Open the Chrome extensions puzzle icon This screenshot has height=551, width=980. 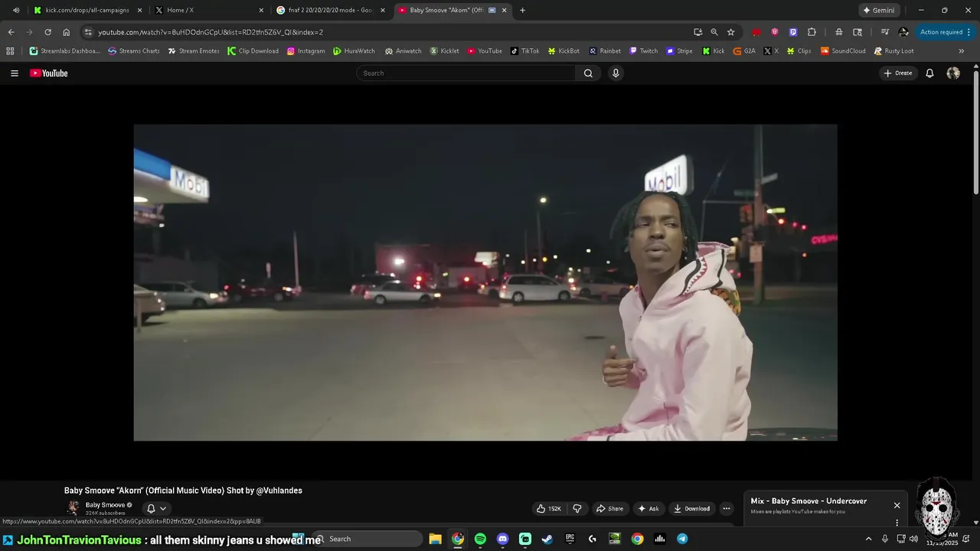(812, 32)
